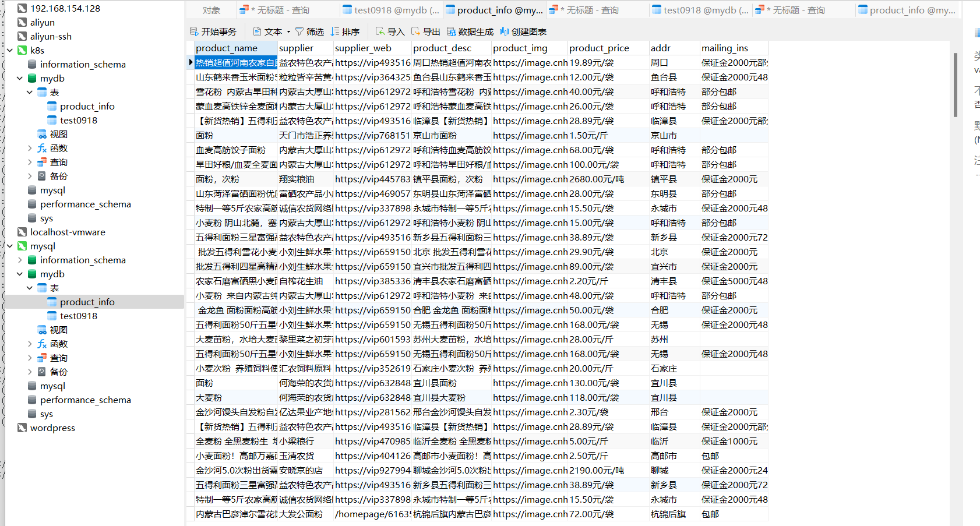Switch to the first '无标题 - 查询' tab

tap(288, 10)
